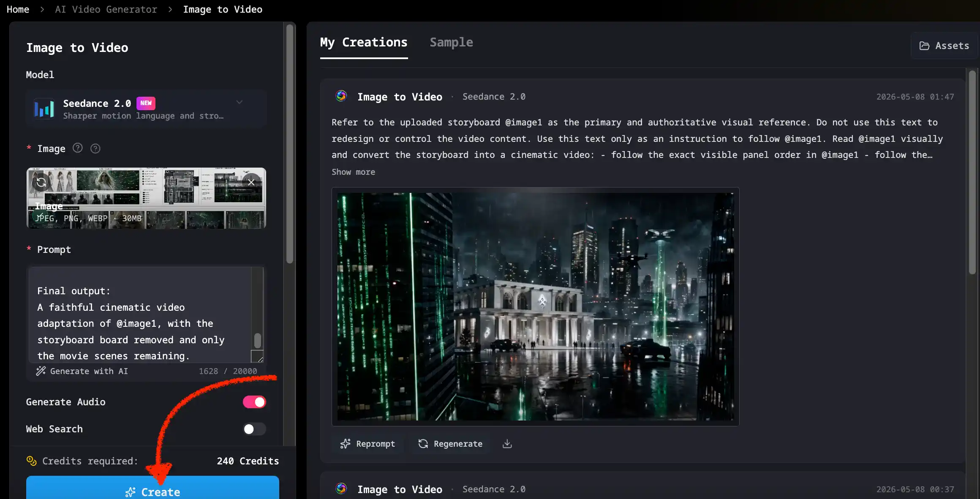980x499 pixels.
Task: Click the prompt textarea scrollbar thumb
Action: (x=258, y=340)
